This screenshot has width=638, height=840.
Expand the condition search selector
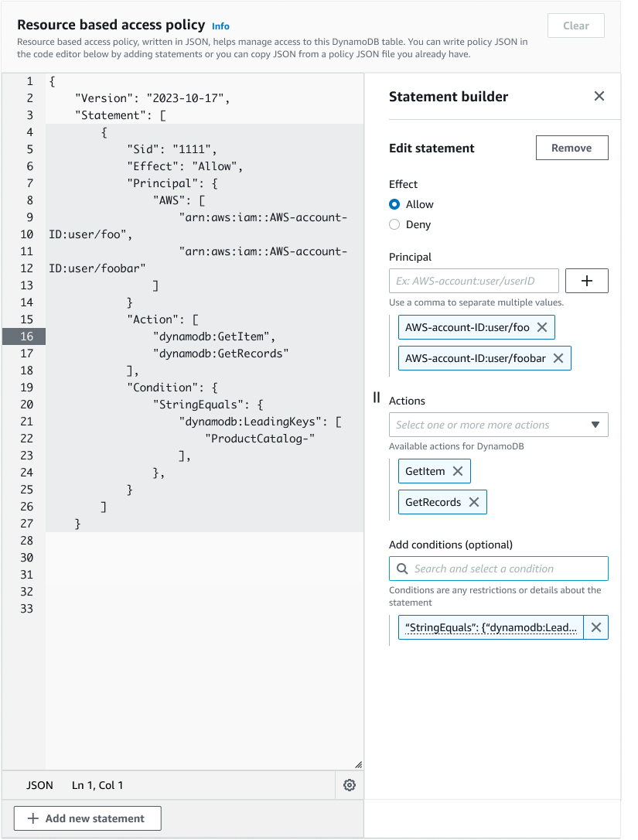(498, 569)
